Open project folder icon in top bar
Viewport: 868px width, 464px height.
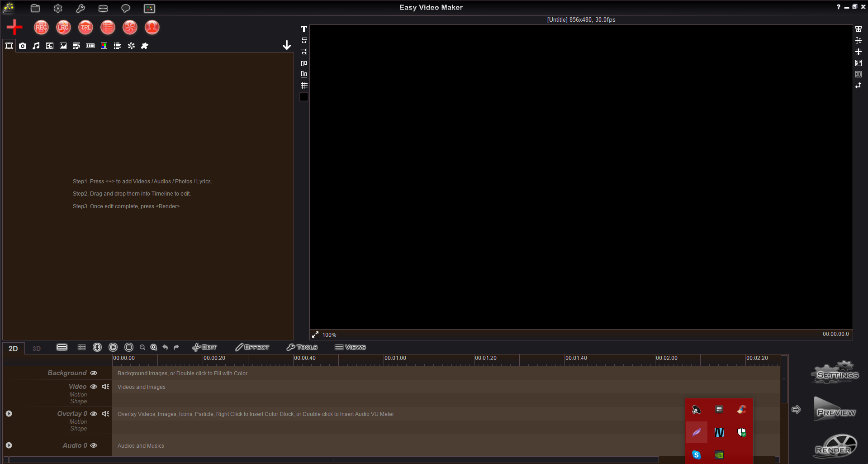point(35,8)
